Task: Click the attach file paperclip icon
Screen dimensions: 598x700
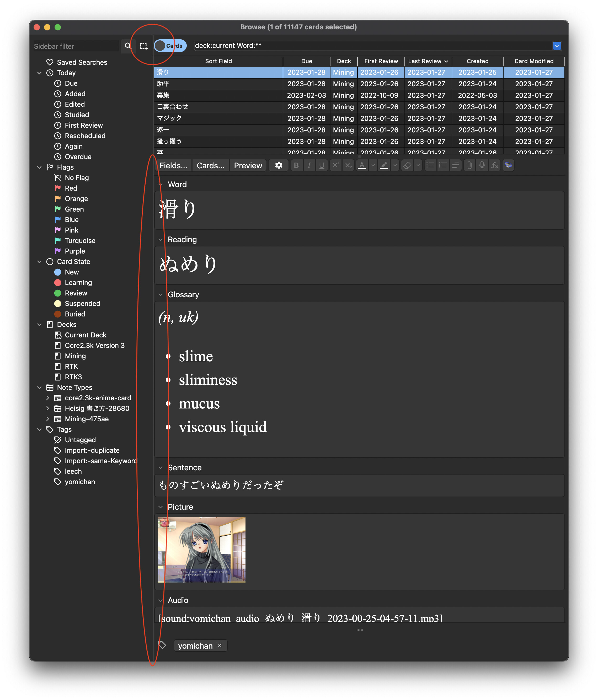Action: pos(469,165)
